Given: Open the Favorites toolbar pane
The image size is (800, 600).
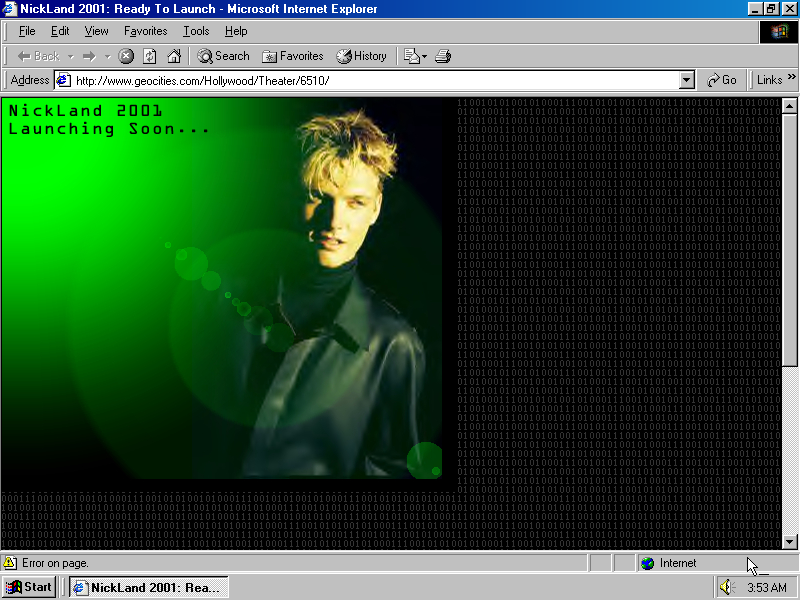Looking at the screenshot, I should click(293, 56).
